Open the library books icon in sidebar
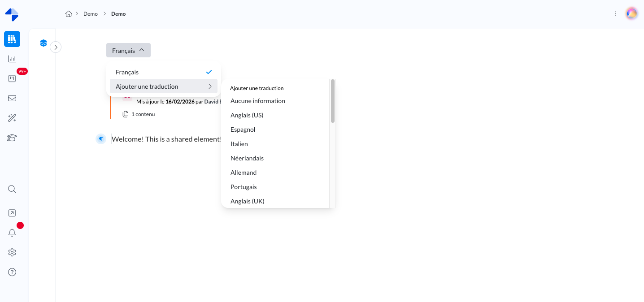644x302 pixels. [x=12, y=39]
